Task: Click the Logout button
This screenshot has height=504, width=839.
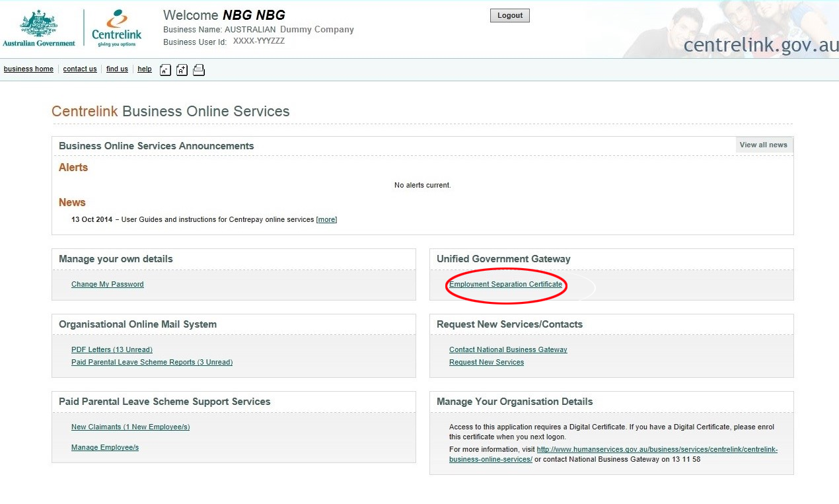Action: point(509,15)
